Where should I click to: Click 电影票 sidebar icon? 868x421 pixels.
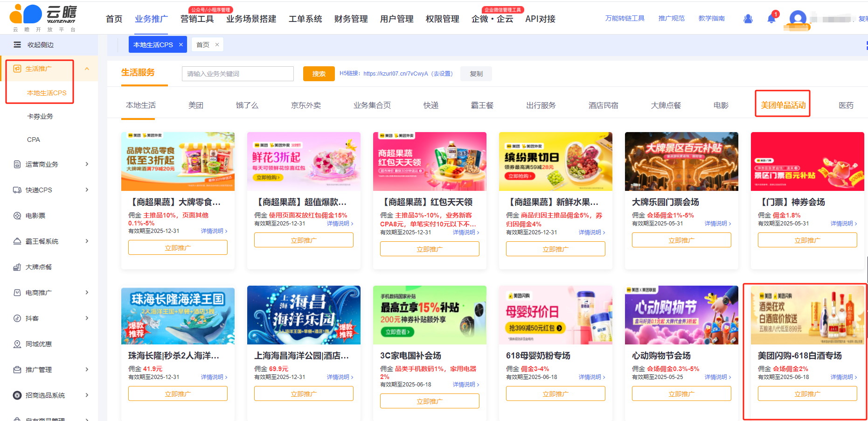pyautogui.click(x=17, y=216)
